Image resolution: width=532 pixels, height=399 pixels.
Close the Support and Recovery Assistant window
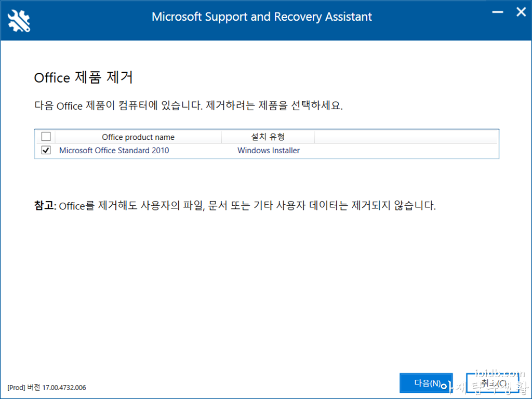click(521, 12)
